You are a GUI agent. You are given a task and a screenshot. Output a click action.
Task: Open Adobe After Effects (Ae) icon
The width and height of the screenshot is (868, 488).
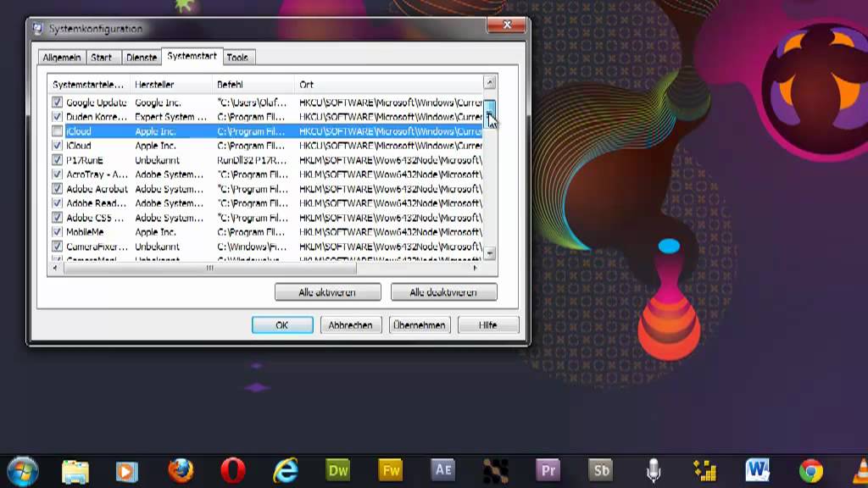click(x=442, y=470)
